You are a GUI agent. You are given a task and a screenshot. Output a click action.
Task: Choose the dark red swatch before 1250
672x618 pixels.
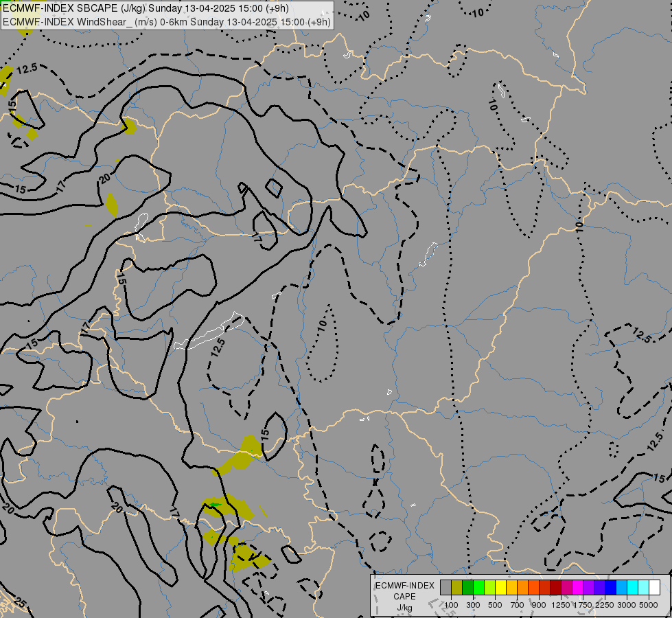point(556,587)
